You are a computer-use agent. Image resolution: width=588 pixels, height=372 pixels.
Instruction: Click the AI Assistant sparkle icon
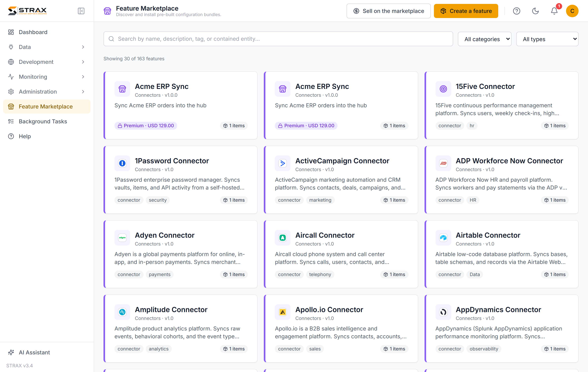pos(11,352)
